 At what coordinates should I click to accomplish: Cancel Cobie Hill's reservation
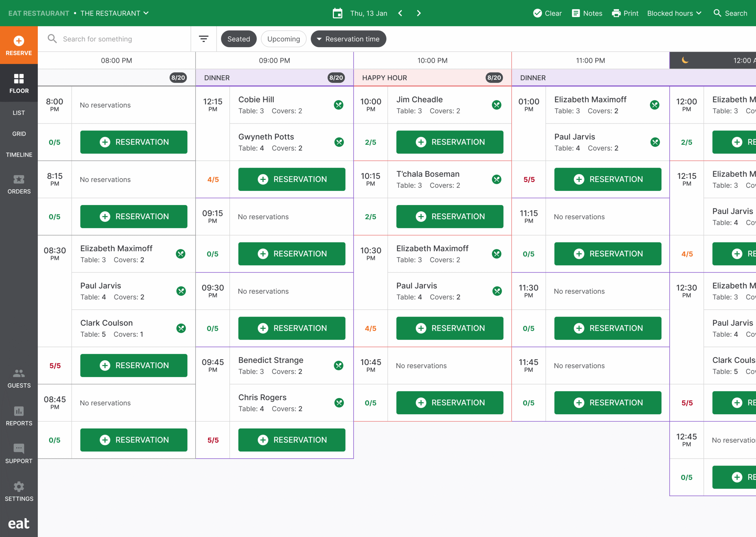pos(338,105)
